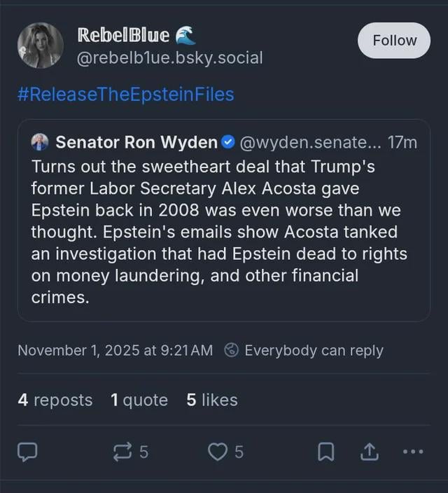Screen dimensions: 448x493
Task: Like the post with the heart icon
Action: 218,452
